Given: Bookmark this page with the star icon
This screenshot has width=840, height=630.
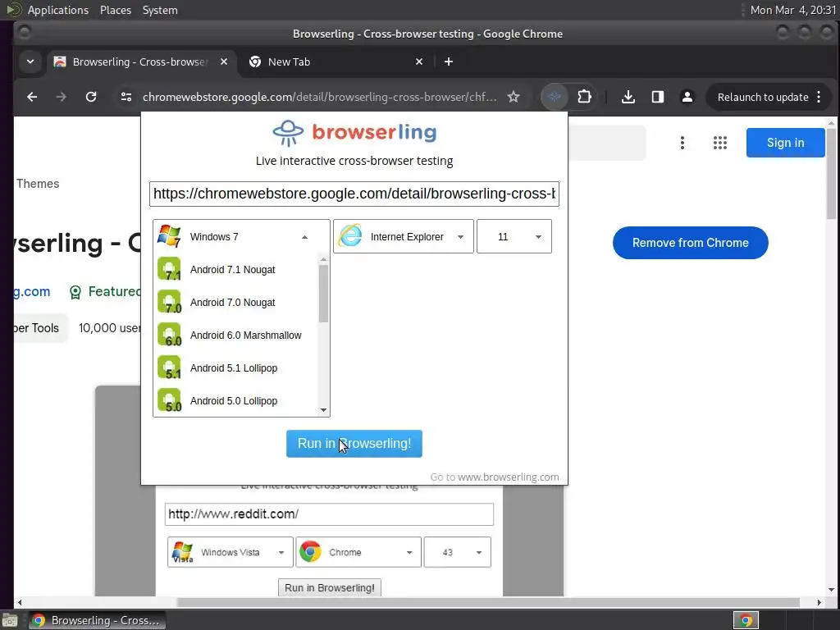Looking at the screenshot, I should tap(514, 97).
